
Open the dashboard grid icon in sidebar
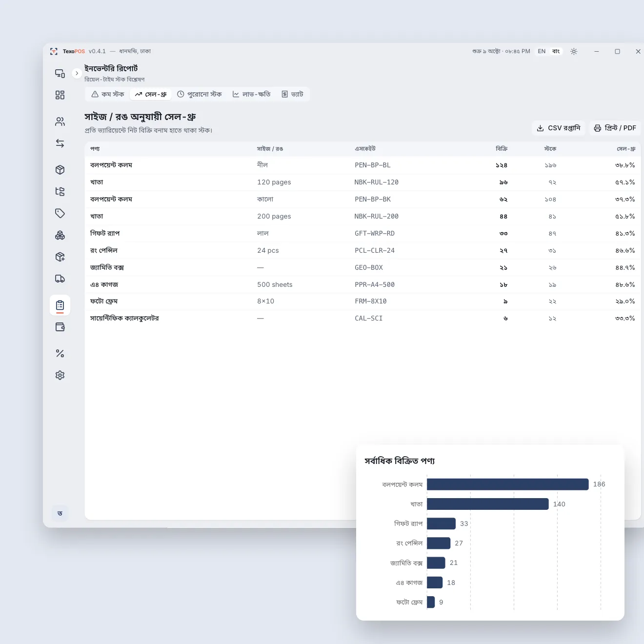point(60,95)
